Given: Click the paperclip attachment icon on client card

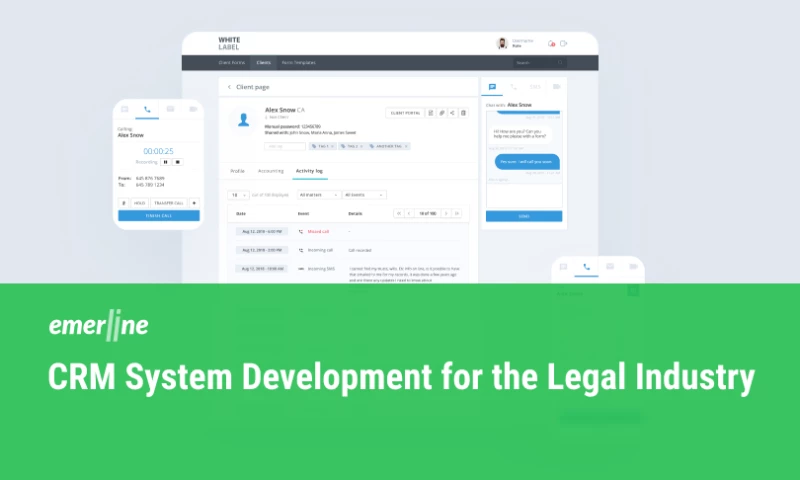Looking at the screenshot, I should coord(442,113).
